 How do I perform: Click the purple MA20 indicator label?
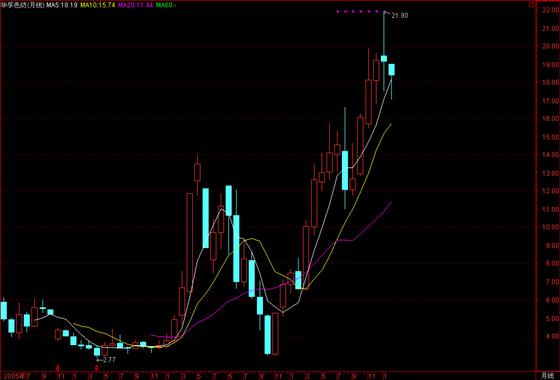click(136, 5)
